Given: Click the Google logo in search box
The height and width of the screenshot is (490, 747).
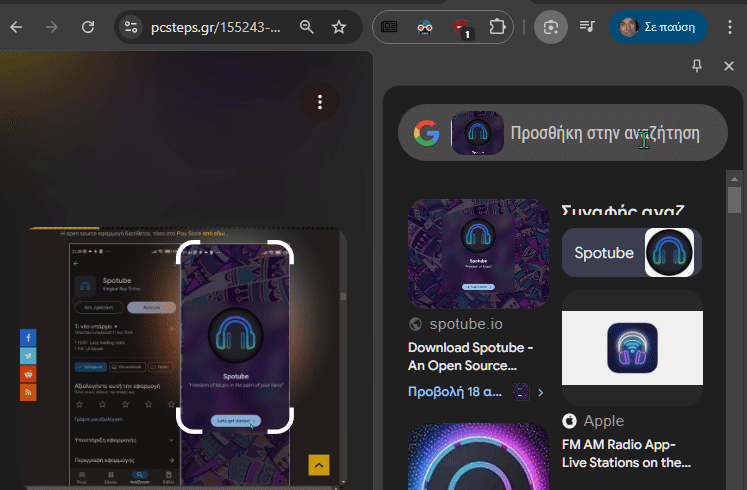Looking at the screenshot, I should pos(426,133).
